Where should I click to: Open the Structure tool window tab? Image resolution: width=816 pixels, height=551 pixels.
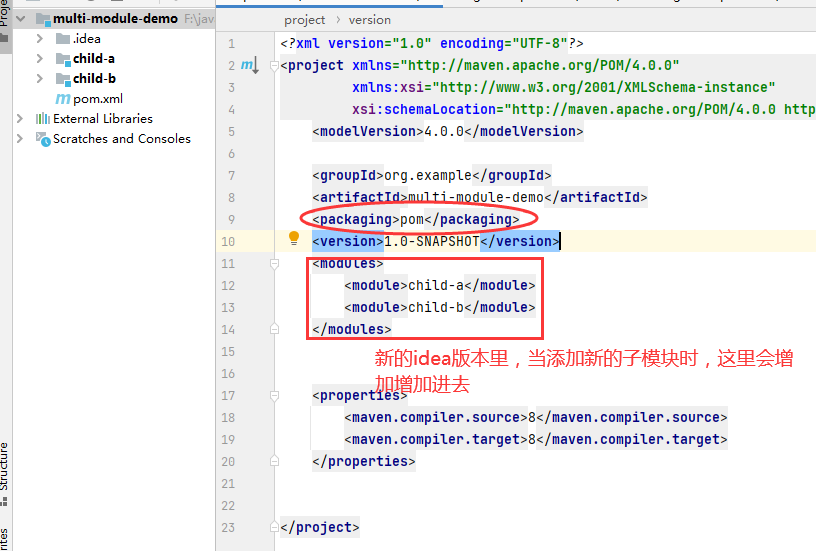[x=4, y=466]
